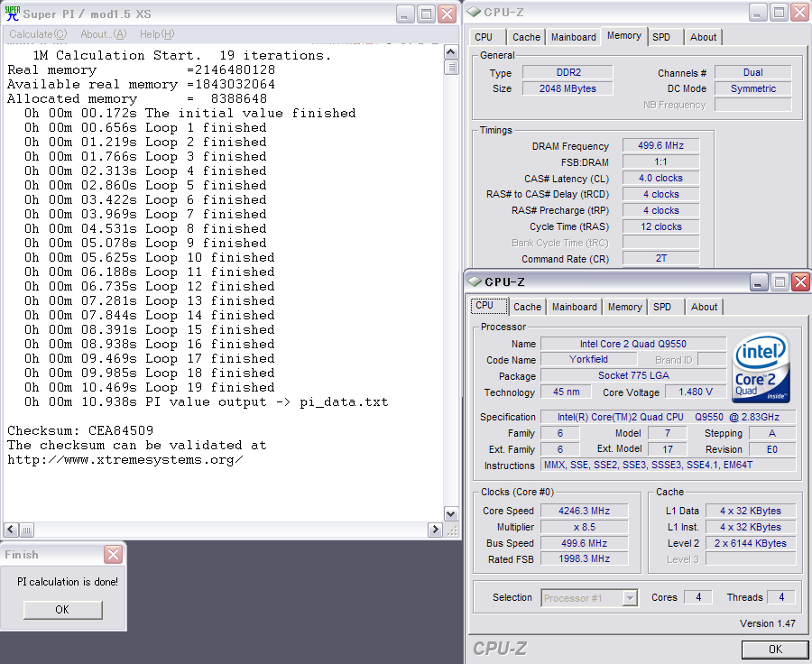
Task: Close the upper CPU-Z Memory window
Action: click(799, 13)
